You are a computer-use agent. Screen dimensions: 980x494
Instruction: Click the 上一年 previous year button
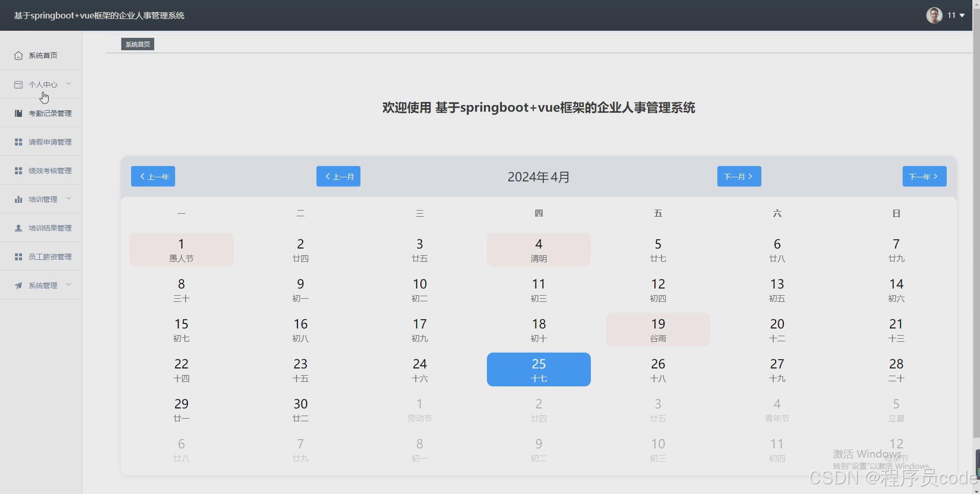[153, 176]
